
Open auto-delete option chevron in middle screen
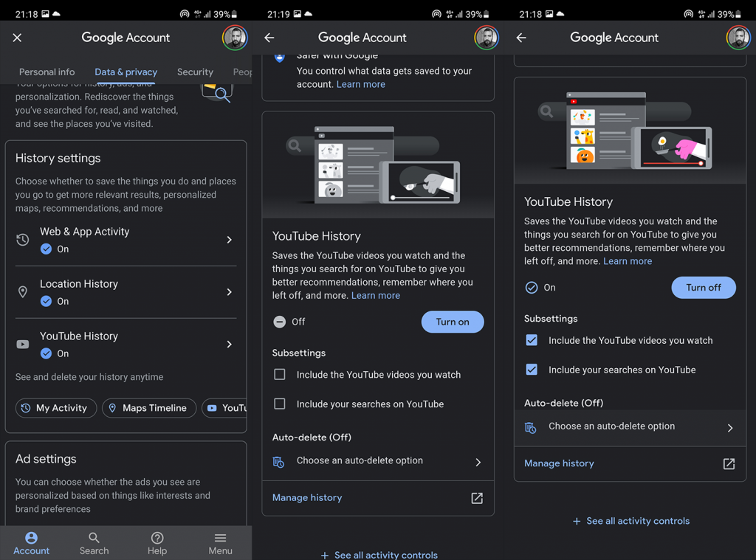click(478, 462)
